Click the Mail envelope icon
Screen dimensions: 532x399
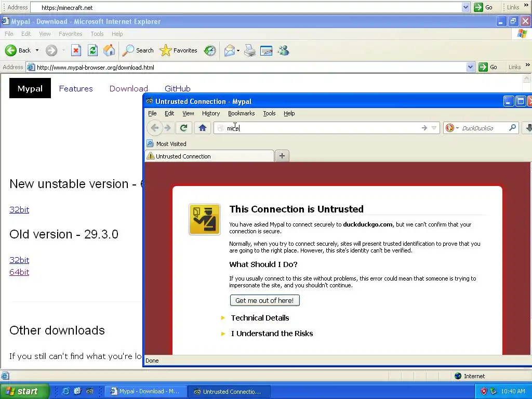(230, 50)
